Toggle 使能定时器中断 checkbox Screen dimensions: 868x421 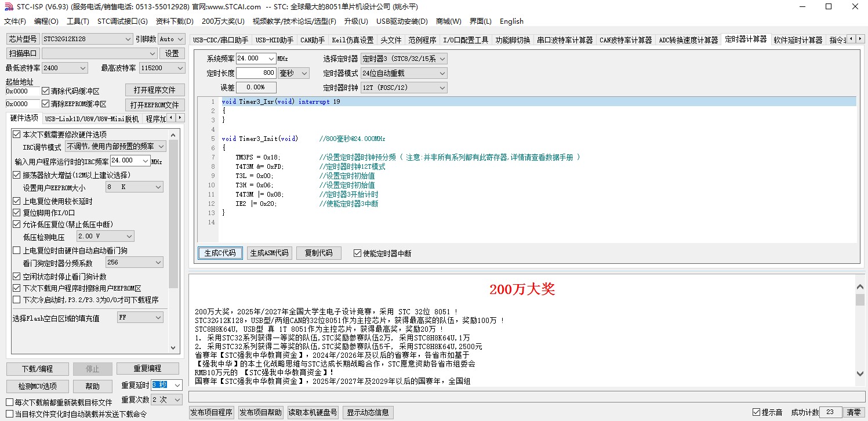pyautogui.click(x=357, y=253)
